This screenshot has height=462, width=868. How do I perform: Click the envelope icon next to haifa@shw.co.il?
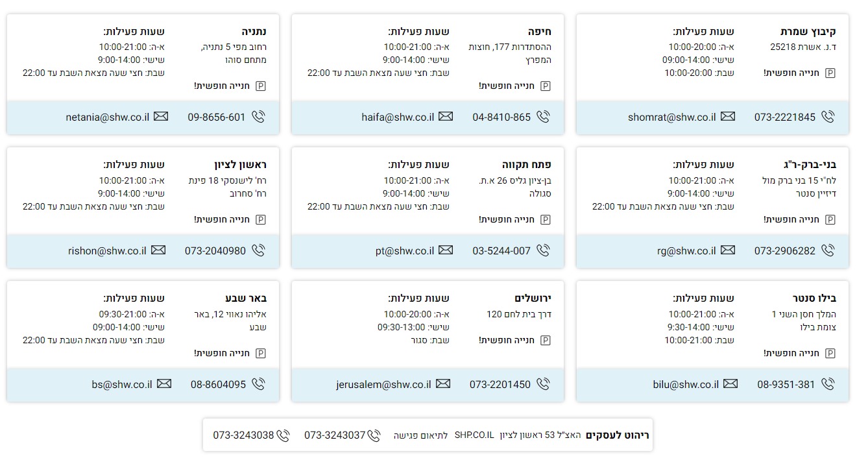(445, 117)
